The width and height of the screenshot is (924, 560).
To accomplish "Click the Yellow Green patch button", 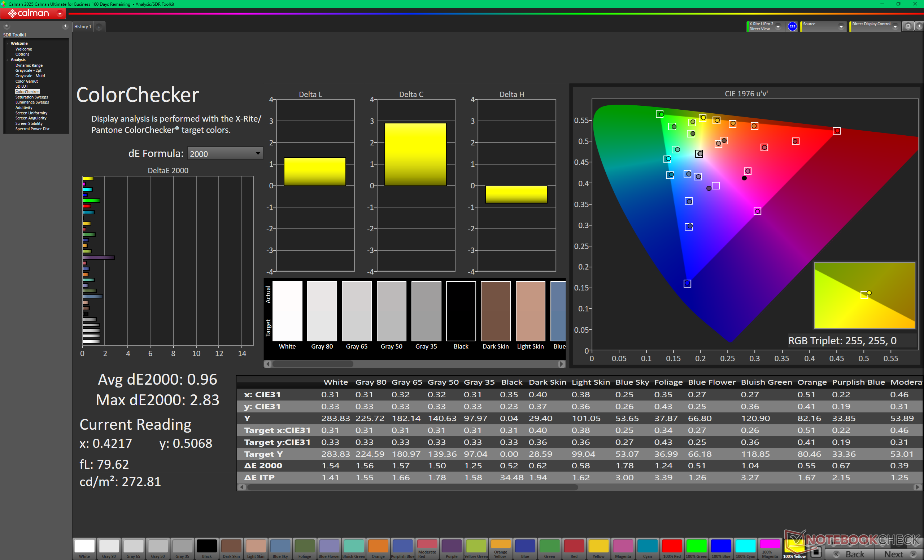I will [476, 548].
